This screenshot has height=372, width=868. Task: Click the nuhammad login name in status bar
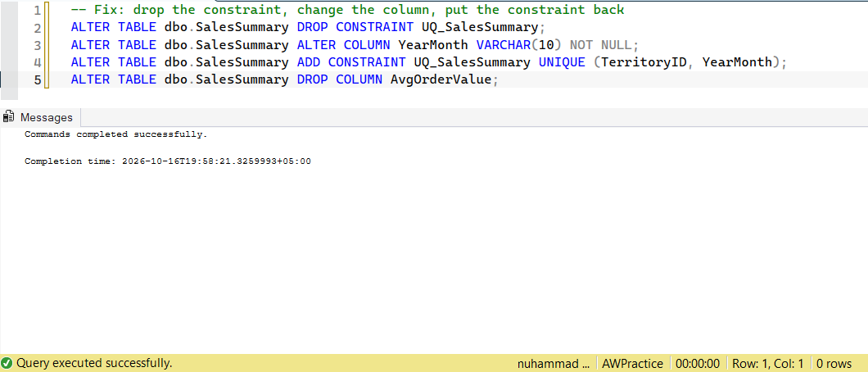[x=554, y=364]
